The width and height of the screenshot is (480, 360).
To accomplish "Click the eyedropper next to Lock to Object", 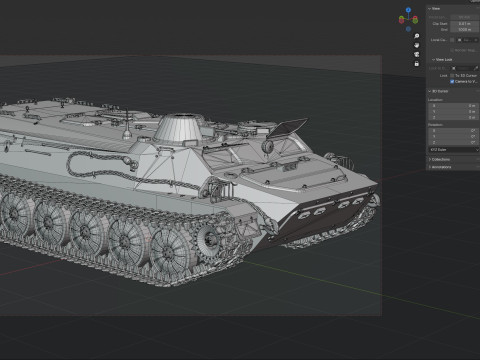I will [x=476, y=68].
